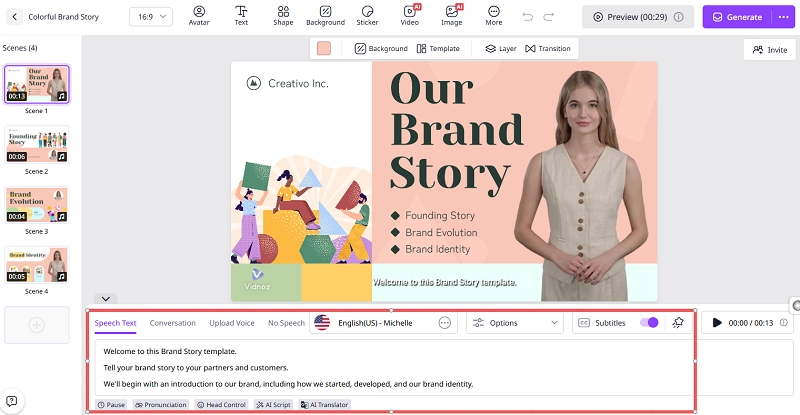
Task: Open the AI Image tool
Action: (x=452, y=16)
